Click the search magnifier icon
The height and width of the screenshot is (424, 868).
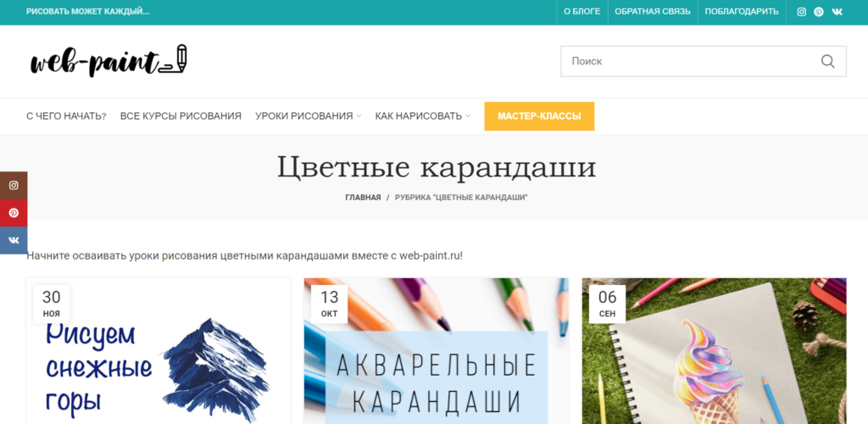pyautogui.click(x=827, y=61)
